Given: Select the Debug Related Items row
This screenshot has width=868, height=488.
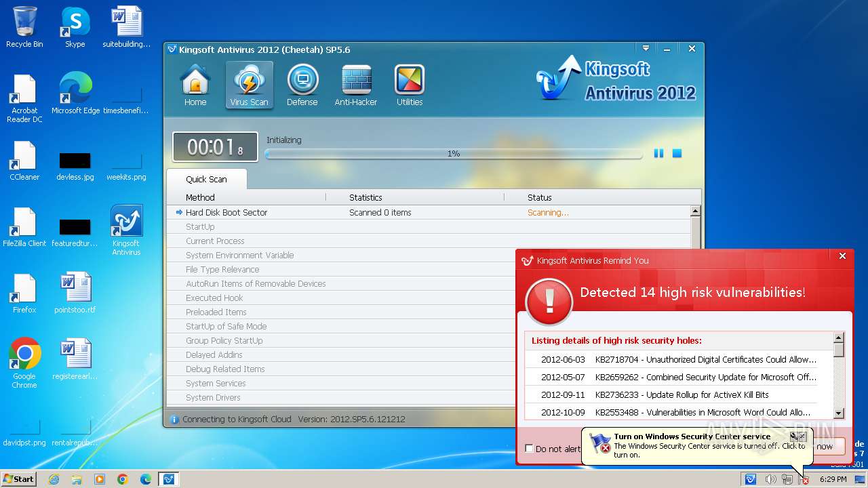Looking at the screenshot, I should (341, 369).
